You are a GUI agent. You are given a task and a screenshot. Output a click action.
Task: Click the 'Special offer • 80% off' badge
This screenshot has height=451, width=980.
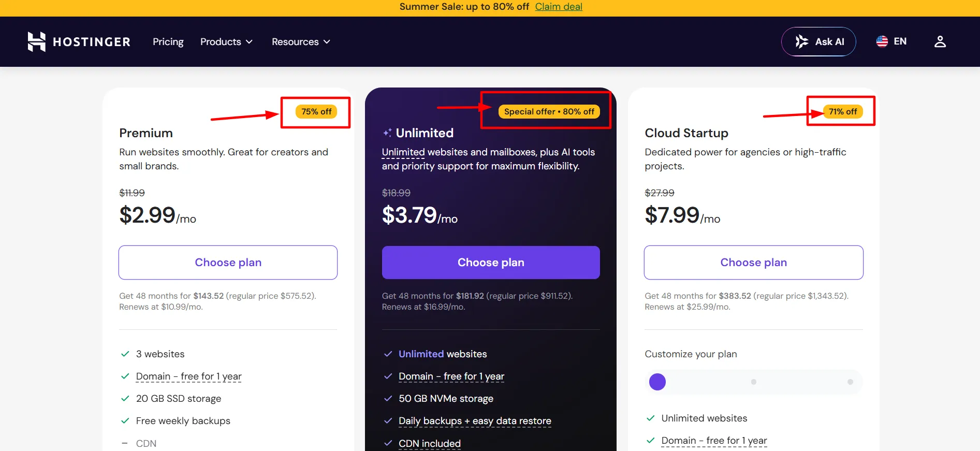point(549,112)
